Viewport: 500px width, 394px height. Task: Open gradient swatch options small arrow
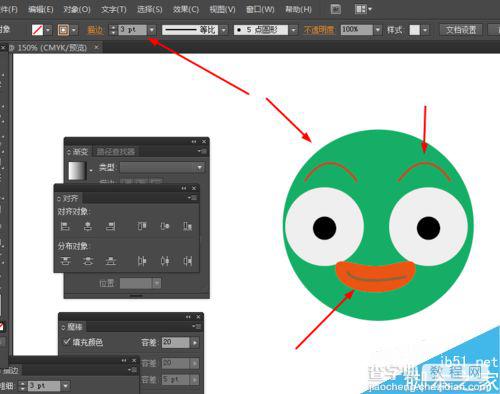coord(91,171)
